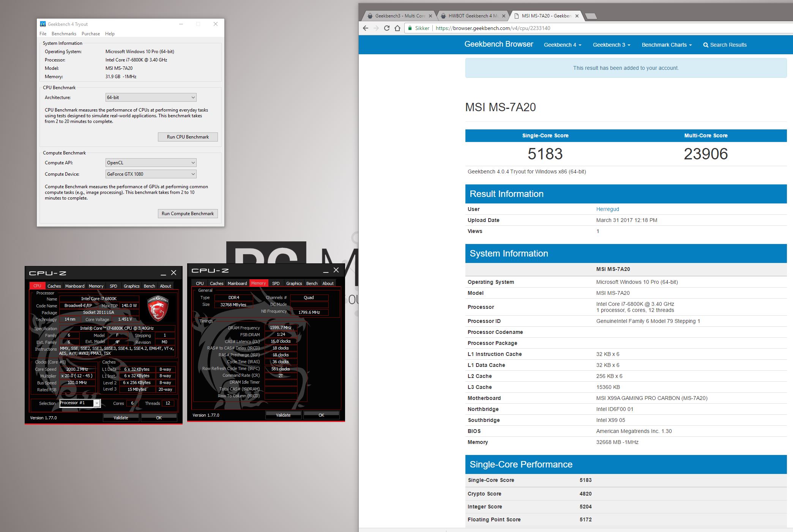The image size is (793, 532).
Task: Click the Geekbench Browser brand link
Action: 499,44
